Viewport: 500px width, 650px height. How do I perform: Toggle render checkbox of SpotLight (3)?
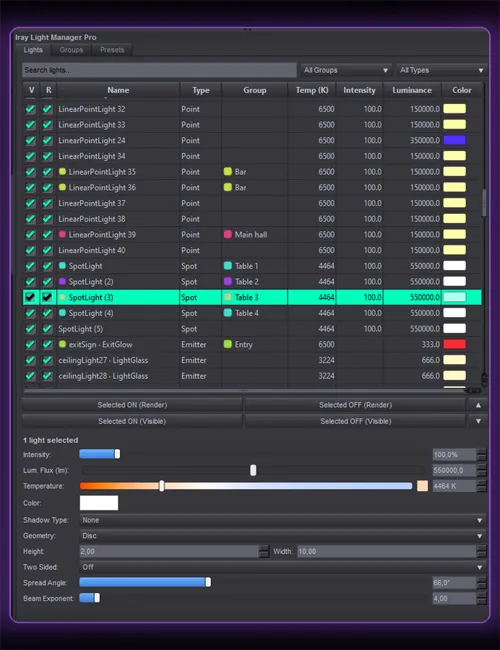coord(47,297)
